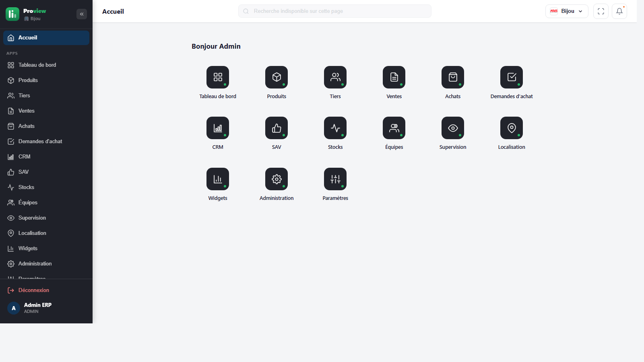
Task: Open the Tableau de bord app tile
Action: [218, 77]
